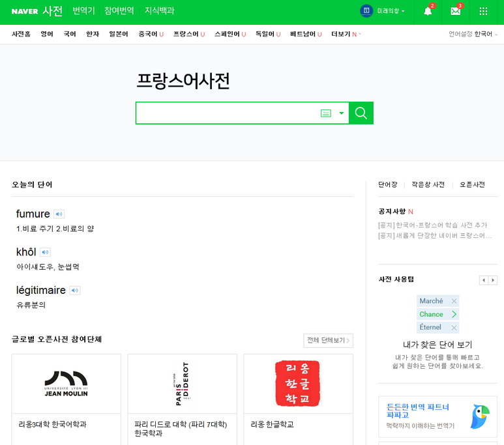Open the word khôl entry
The height and width of the screenshot is (445, 504).
tap(26, 252)
